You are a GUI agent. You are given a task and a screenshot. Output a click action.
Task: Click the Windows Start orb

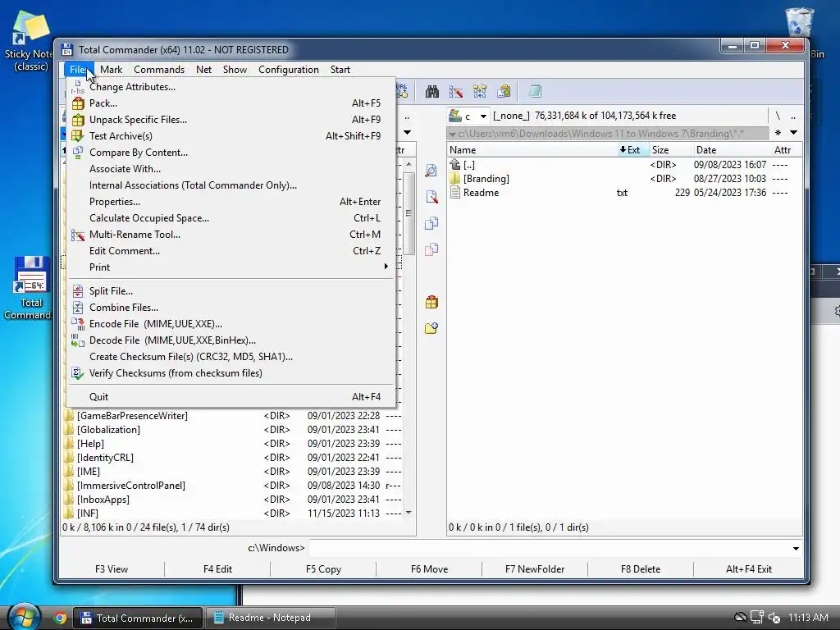[x=22, y=617]
